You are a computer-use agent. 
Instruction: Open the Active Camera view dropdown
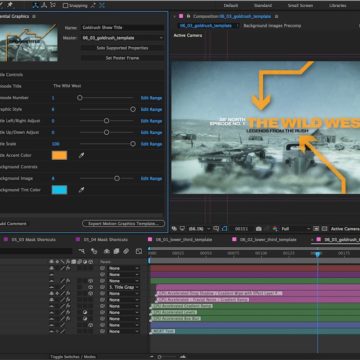coord(345,229)
